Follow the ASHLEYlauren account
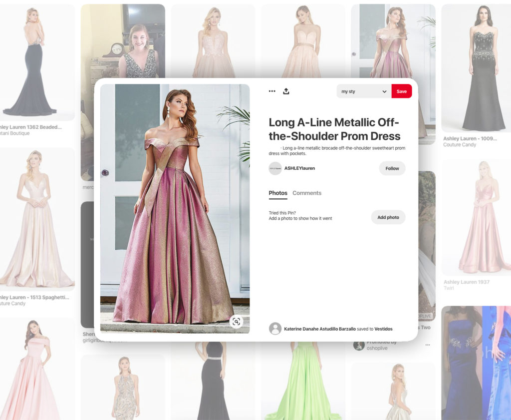 (x=392, y=169)
